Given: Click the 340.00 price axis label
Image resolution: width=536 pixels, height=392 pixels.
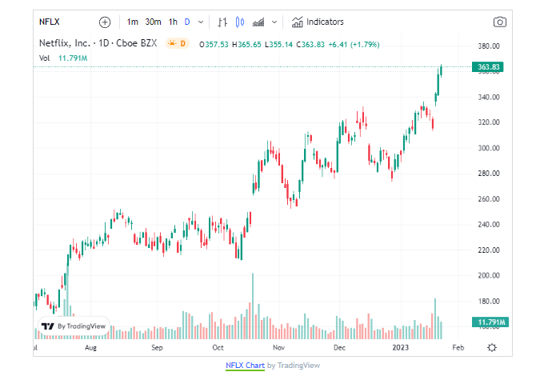Looking at the screenshot, I should [x=489, y=97].
